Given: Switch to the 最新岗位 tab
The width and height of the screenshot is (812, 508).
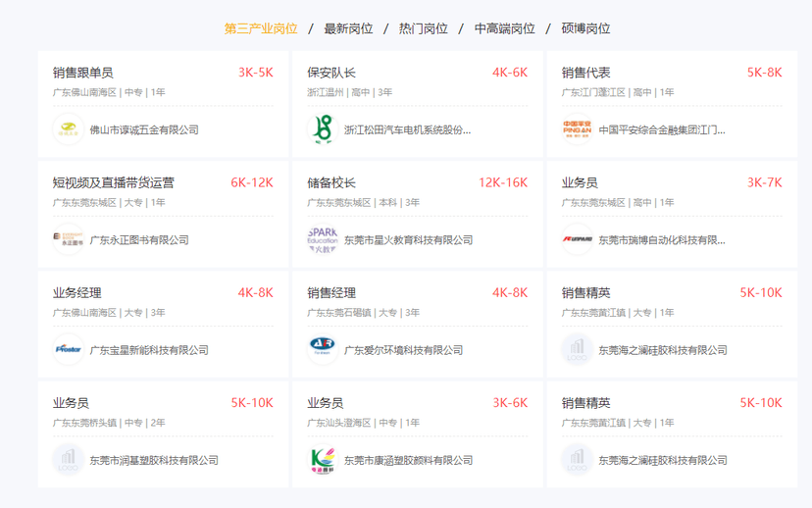Looking at the screenshot, I should click(348, 28).
